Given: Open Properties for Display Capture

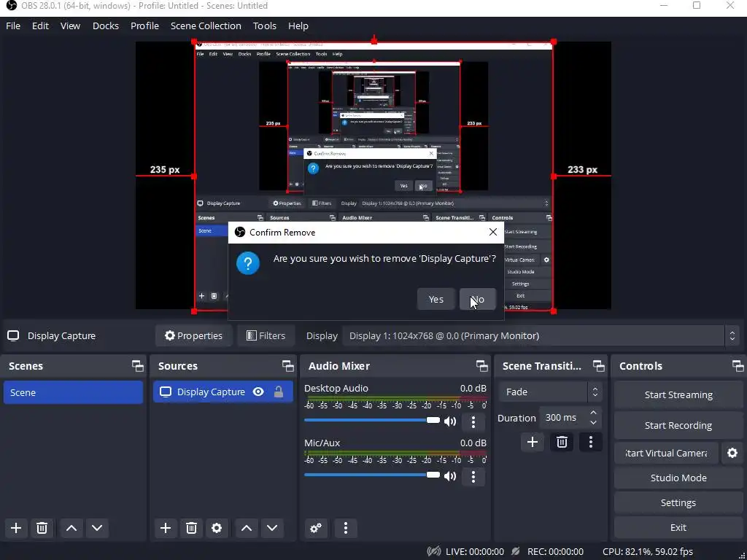Looking at the screenshot, I should tap(193, 335).
